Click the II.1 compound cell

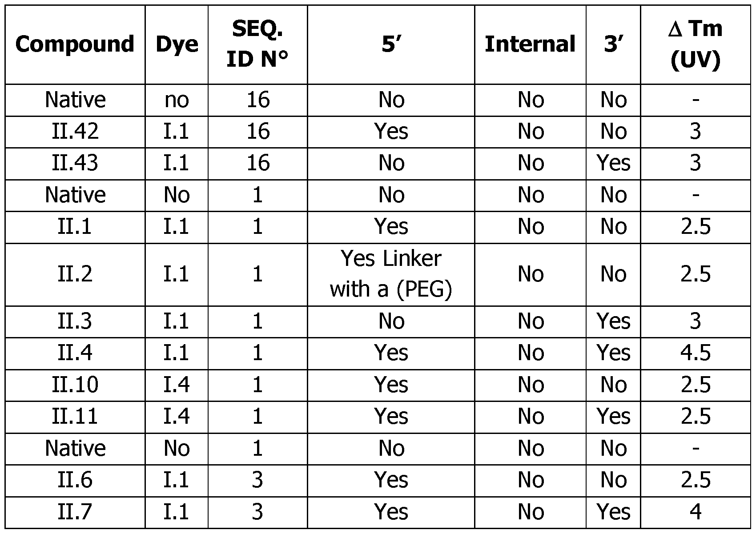tap(75, 226)
